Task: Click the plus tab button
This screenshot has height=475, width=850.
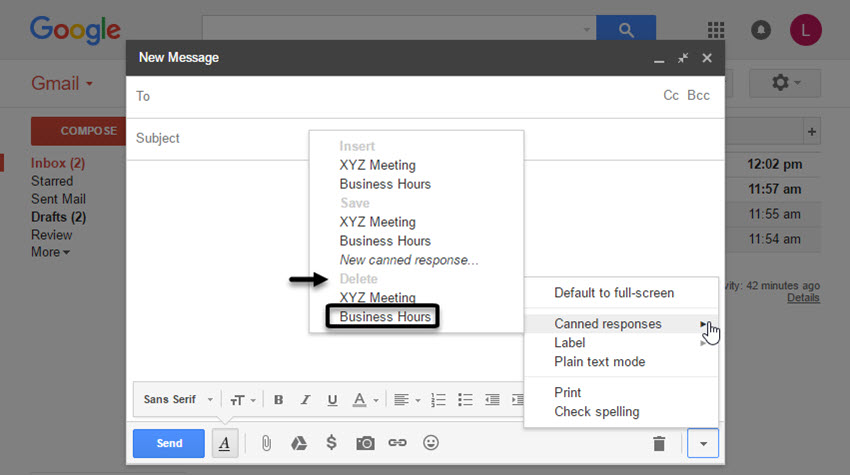Action: click(812, 132)
